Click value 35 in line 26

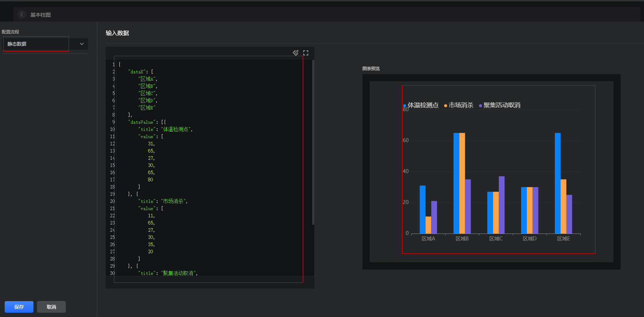tap(151, 245)
